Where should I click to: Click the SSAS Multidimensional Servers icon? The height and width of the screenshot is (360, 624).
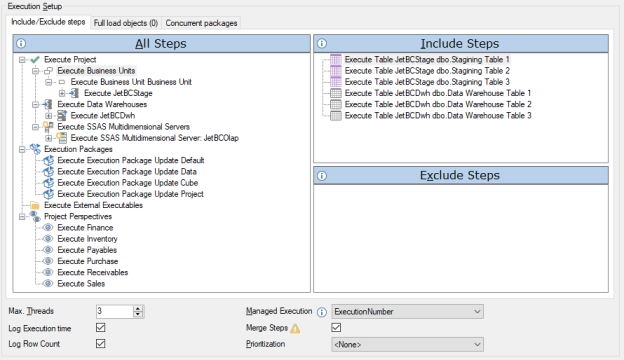tap(48, 126)
